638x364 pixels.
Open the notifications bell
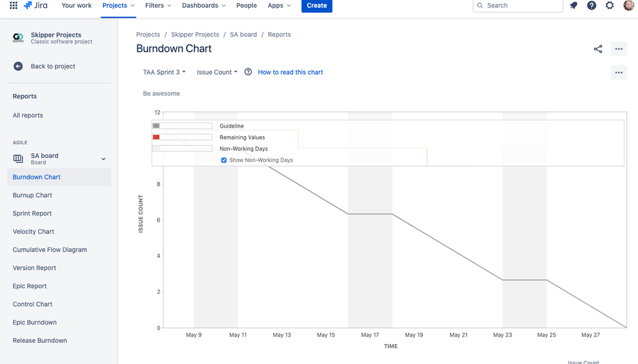pos(573,5)
